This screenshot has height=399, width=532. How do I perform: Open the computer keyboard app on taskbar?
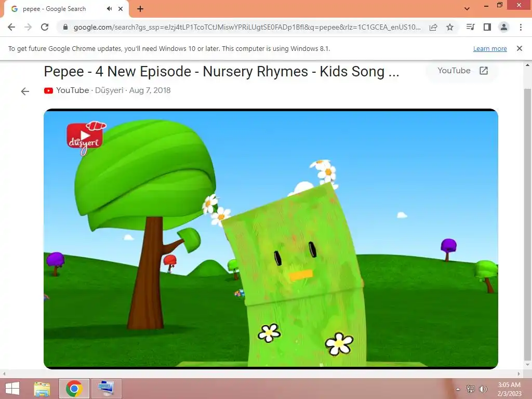[106, 389]
